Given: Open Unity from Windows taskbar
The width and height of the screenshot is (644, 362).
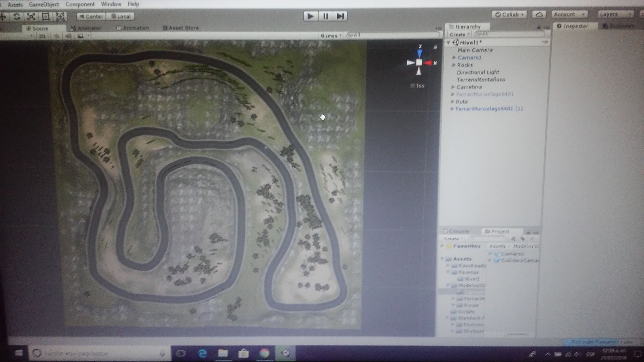Looking at the screenshot, I should point(285,353).
